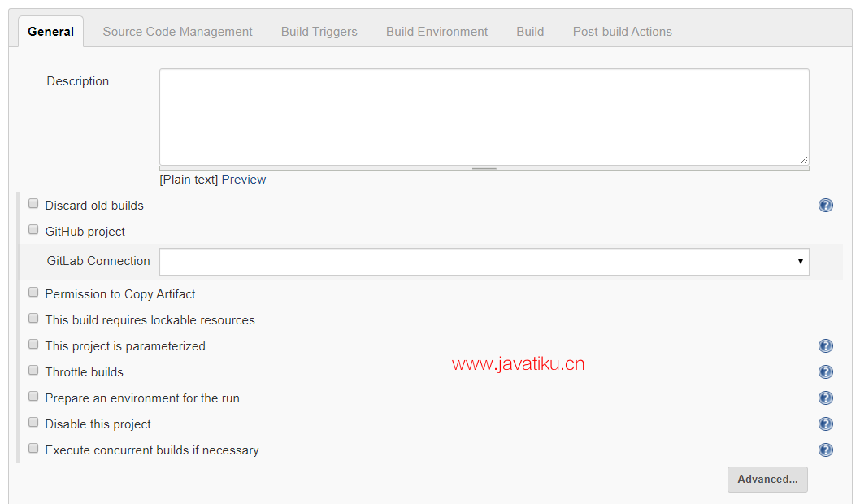This screenshot has height=504, width=860.
Task: Open help for This project is parameterized
Action: 825,346
